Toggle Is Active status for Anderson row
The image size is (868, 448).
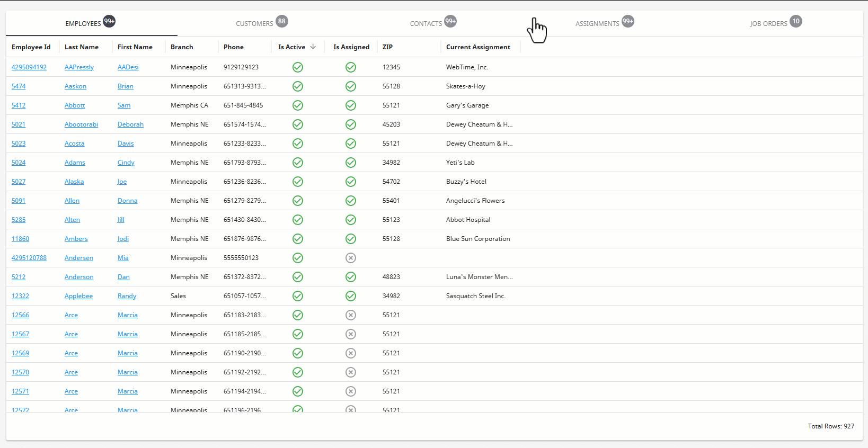(298, 277)
